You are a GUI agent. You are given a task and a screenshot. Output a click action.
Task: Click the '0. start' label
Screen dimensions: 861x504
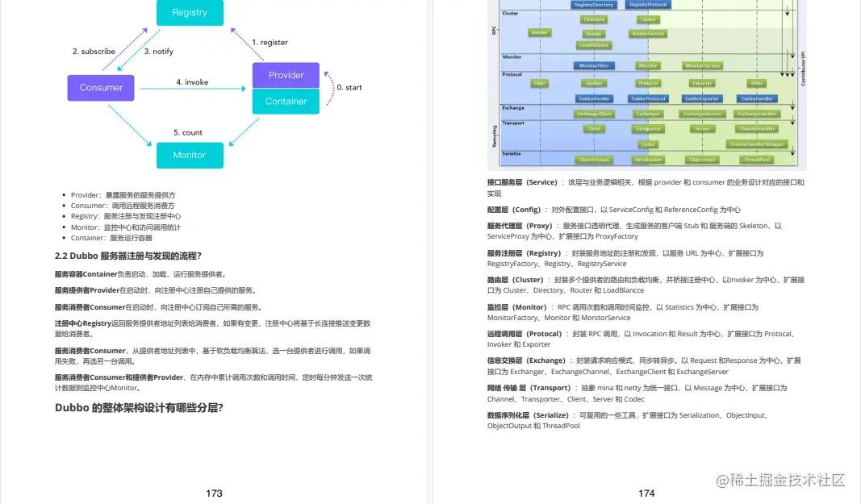tap(349, 88)
